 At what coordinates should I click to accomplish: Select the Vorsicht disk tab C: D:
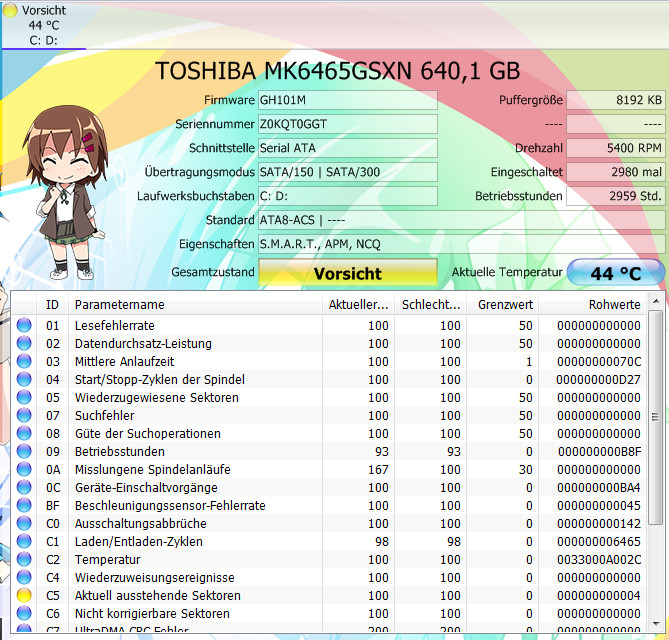pos(44,25)
